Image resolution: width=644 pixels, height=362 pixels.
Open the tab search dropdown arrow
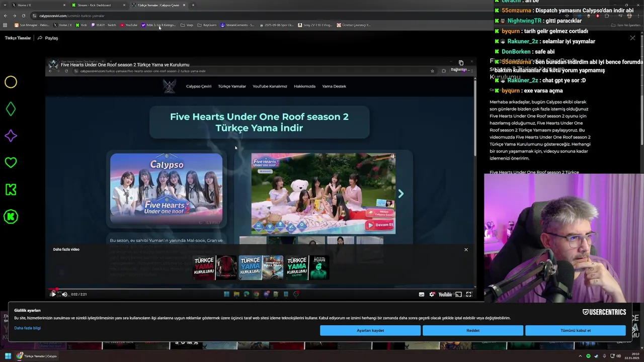coord(5,5)
